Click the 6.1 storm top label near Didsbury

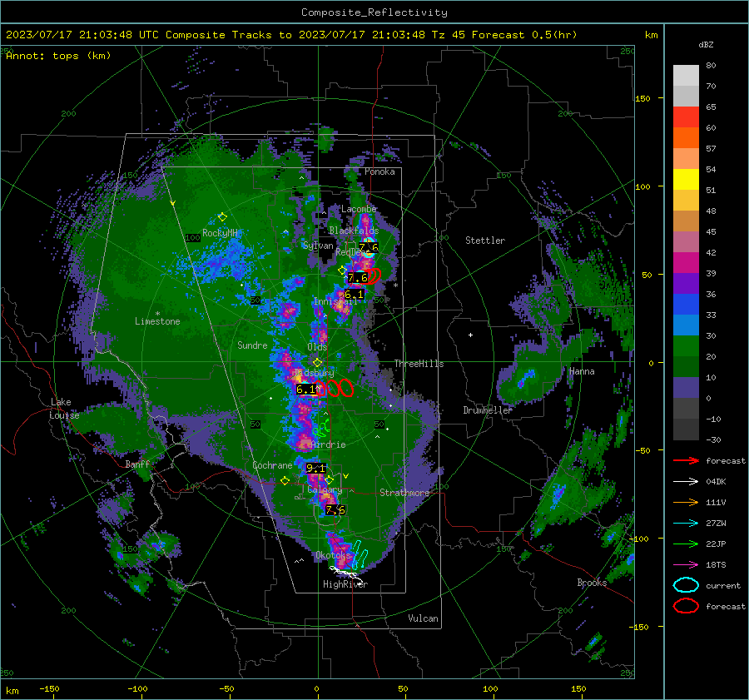(x=305, y=390)
